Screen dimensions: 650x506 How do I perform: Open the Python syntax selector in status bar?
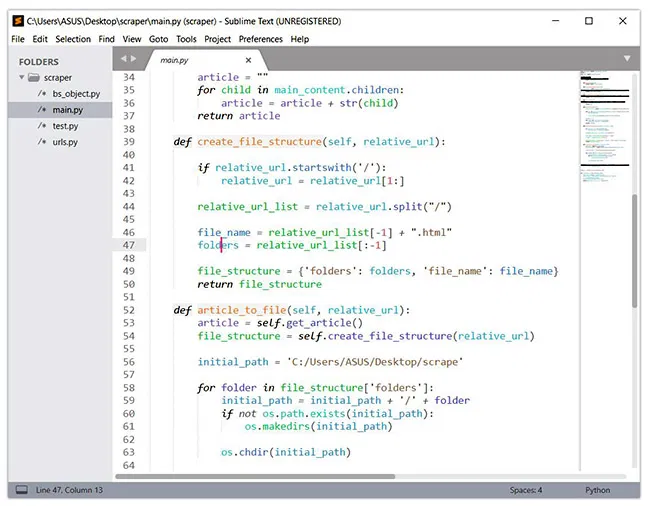pos(597,490)
